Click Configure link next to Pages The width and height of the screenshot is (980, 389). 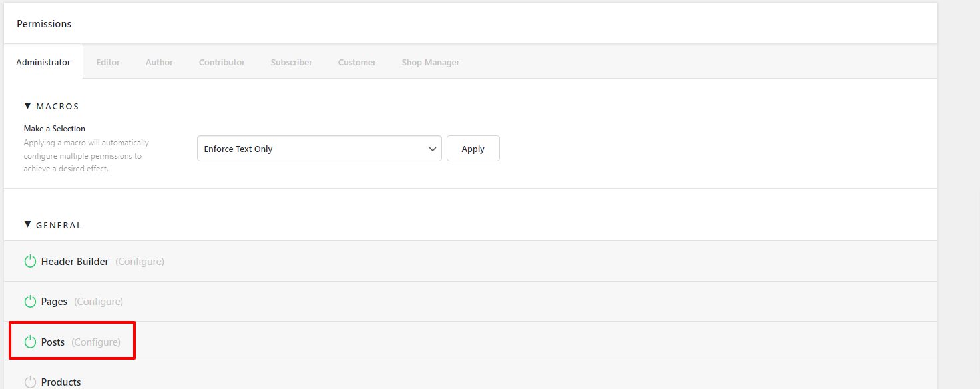(99, 302)
